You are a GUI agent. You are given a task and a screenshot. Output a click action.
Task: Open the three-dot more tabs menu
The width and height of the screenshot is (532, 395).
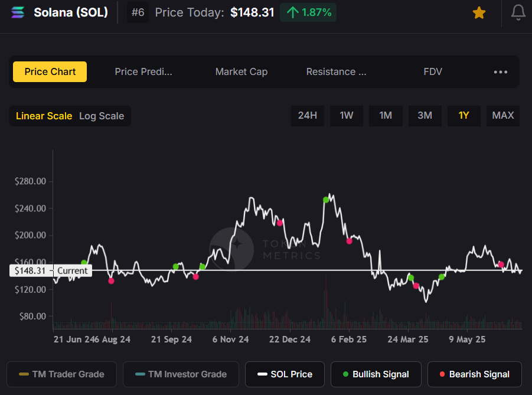[x=501, y=72]
